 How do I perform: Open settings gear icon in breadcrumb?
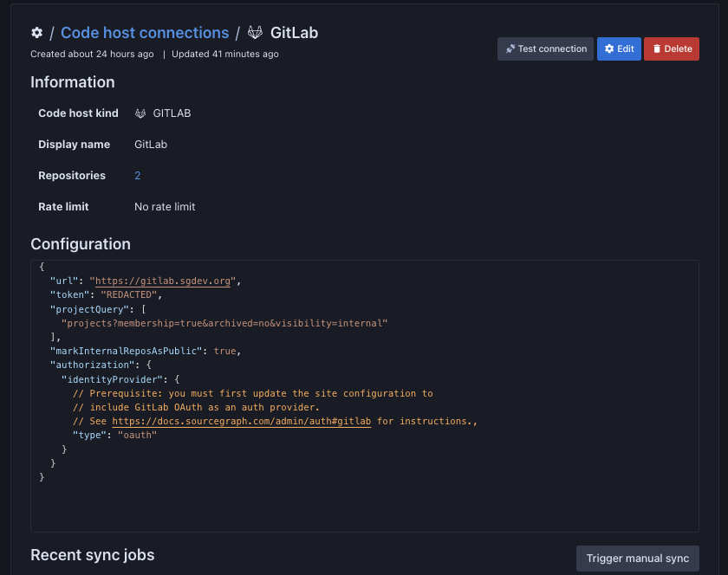coord(36,33)
